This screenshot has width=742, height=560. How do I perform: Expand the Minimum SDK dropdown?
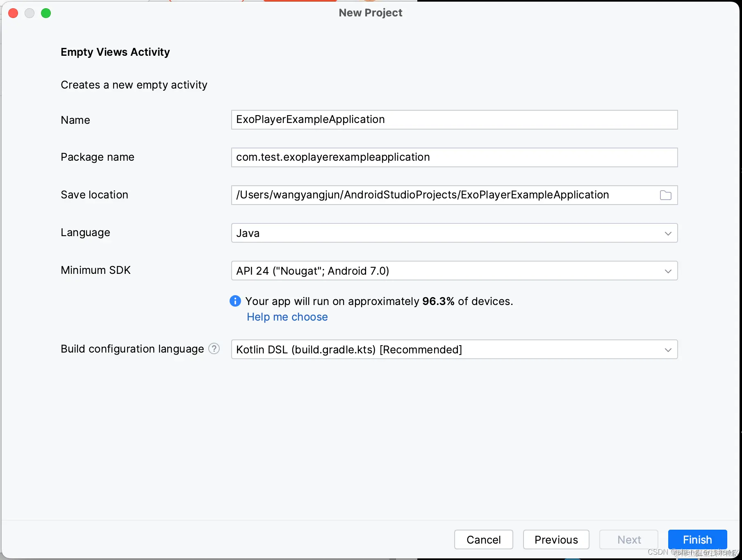668,271
